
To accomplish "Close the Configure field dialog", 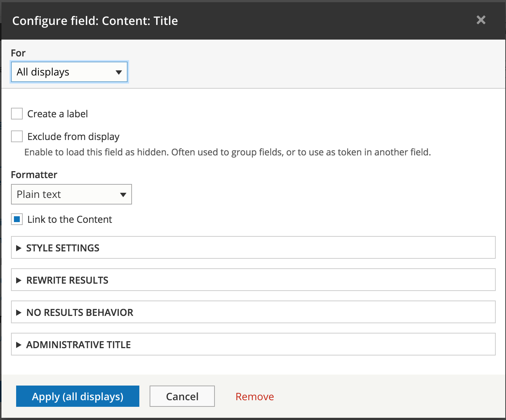I will tap(481, 20).
